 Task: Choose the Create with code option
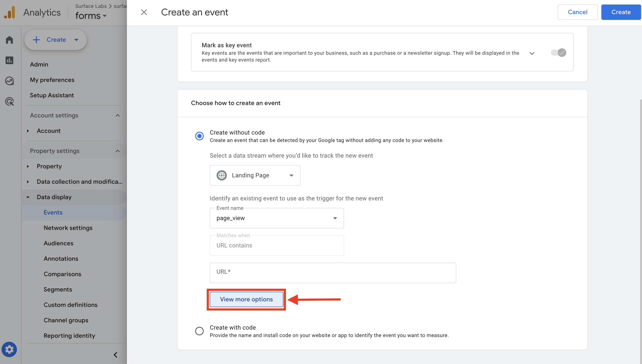pyautogui.click(x=199, y=331)
